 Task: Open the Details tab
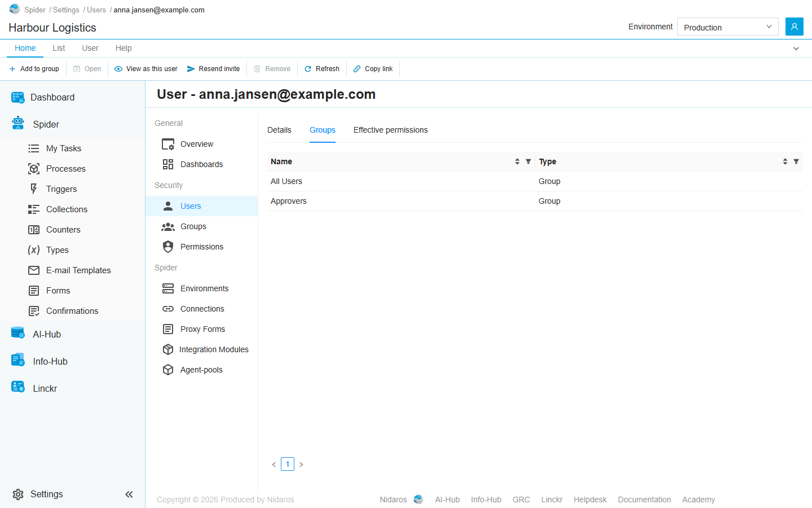pos(279,130)
